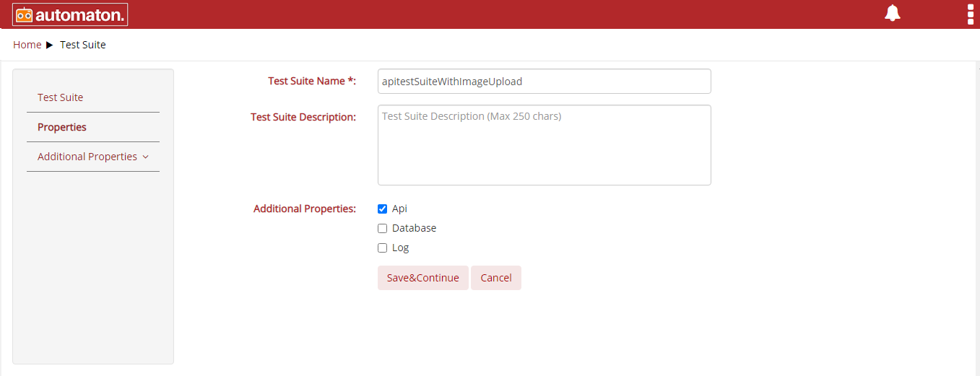Click the automaton logo in header
980x376 pixels.
(x=70, y=14)
